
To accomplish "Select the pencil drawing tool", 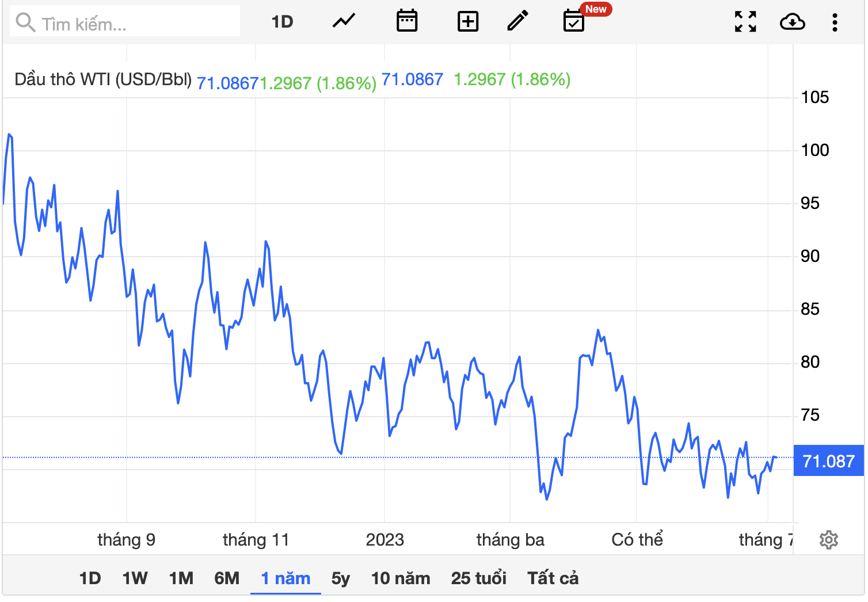I will (518, 21).
